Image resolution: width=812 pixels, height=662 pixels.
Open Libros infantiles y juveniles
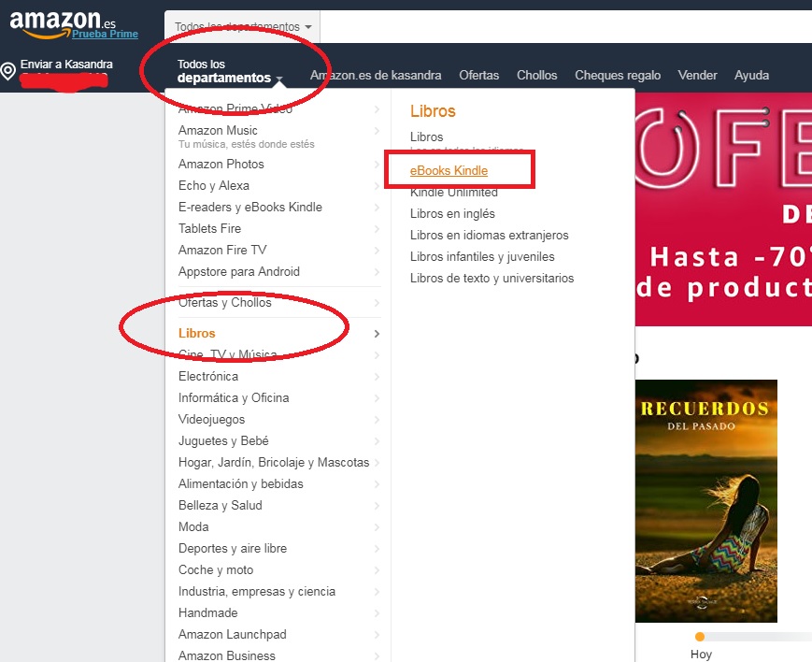[483, 256]
